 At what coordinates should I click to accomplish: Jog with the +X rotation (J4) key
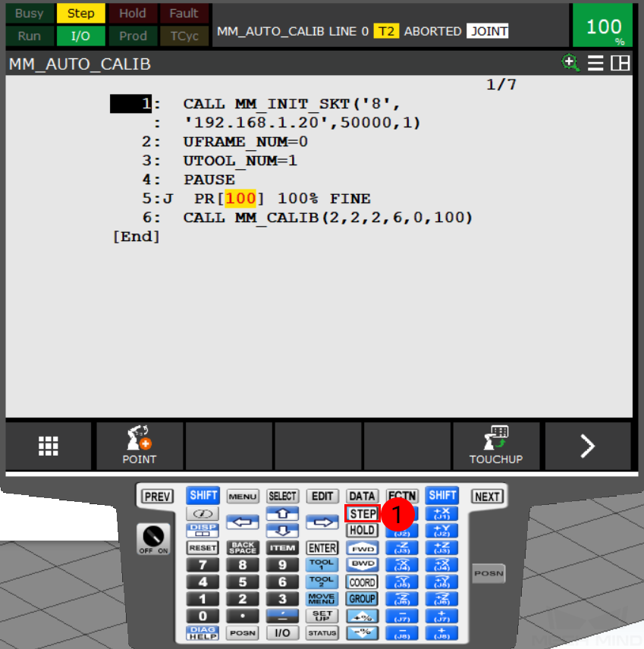tap(442, 565)
